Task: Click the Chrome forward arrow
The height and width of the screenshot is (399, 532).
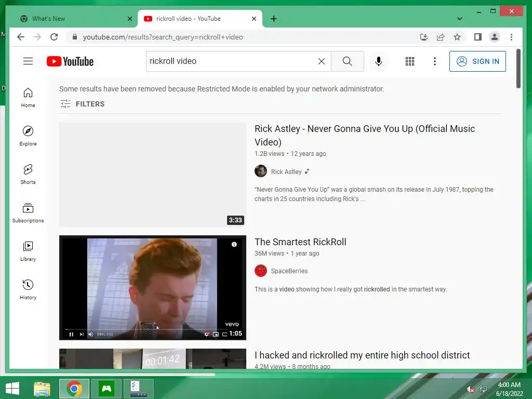Action: [x=37, y=37]
